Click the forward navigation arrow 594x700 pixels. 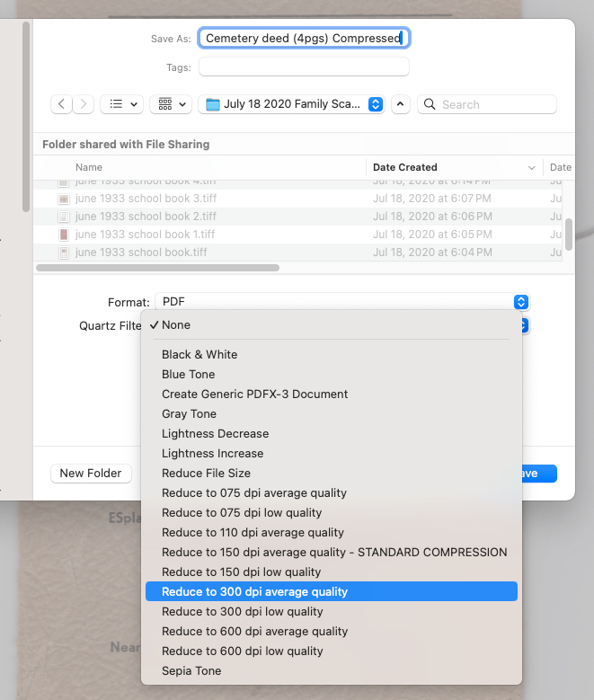84,104
